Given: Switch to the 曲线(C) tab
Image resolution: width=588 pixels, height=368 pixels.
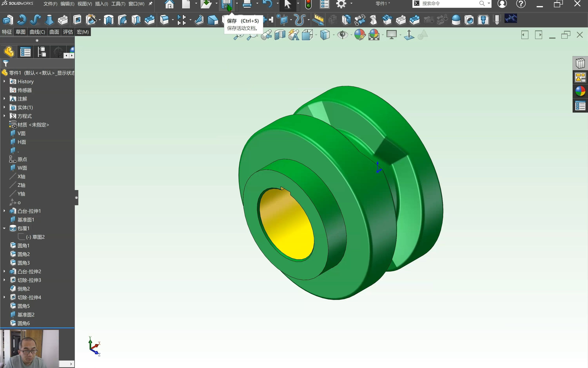Looking at the screenshot, I should (37, 32).
